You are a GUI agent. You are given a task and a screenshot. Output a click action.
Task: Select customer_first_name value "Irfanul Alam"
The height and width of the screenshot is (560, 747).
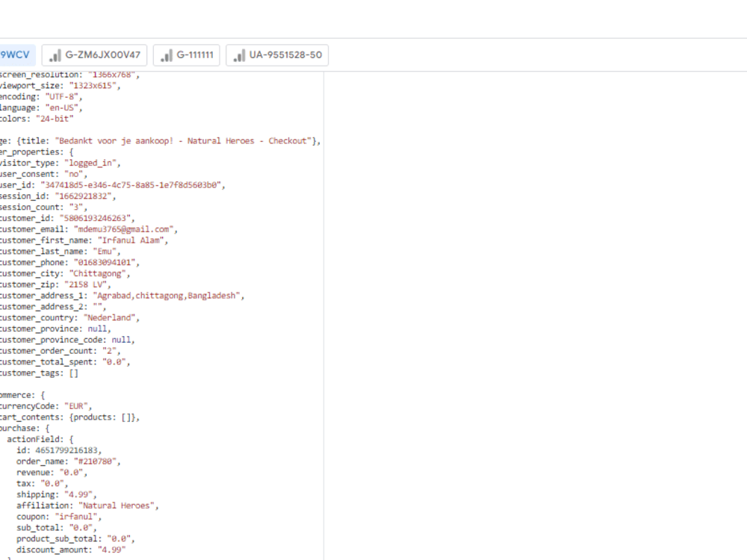[x=131, y=240]
